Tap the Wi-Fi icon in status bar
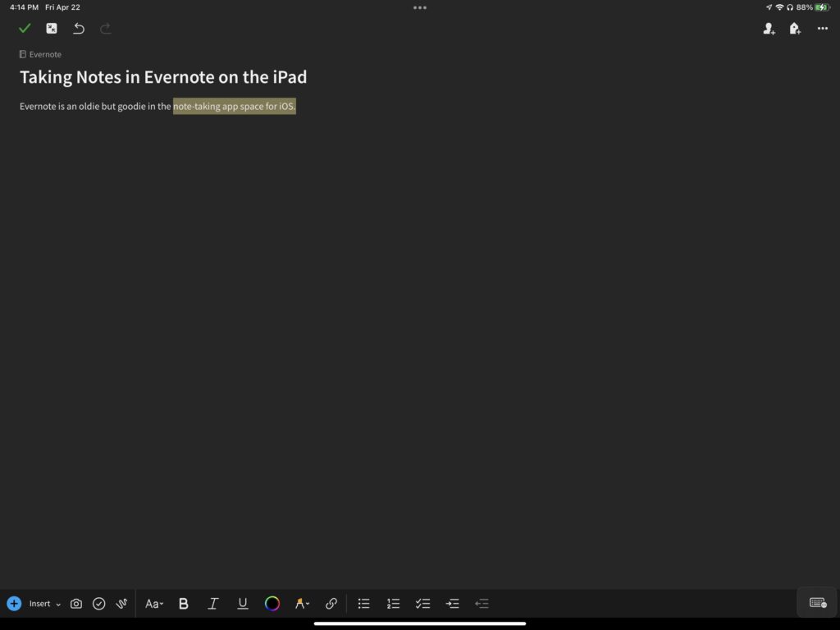 click(779, 7)
